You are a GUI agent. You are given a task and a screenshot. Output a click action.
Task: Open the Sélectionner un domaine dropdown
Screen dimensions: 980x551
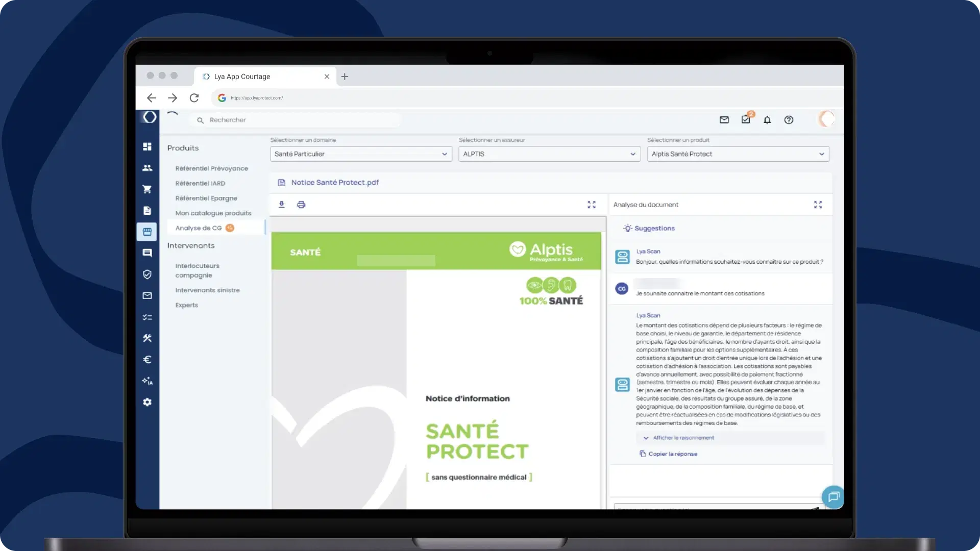(x=361, y=154)
